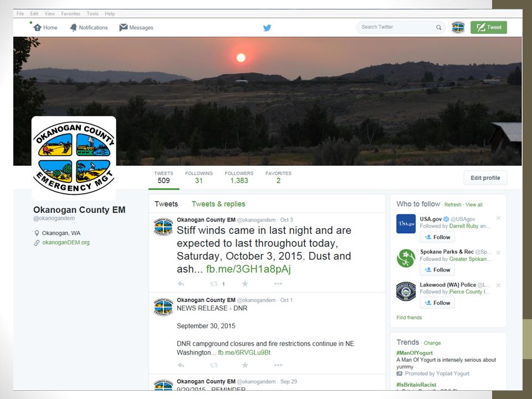Click the promoted icon by Yoplait Yogurt
Viewport: 532px width, 399px height.
pyautogui.click(x=400, y=374)
